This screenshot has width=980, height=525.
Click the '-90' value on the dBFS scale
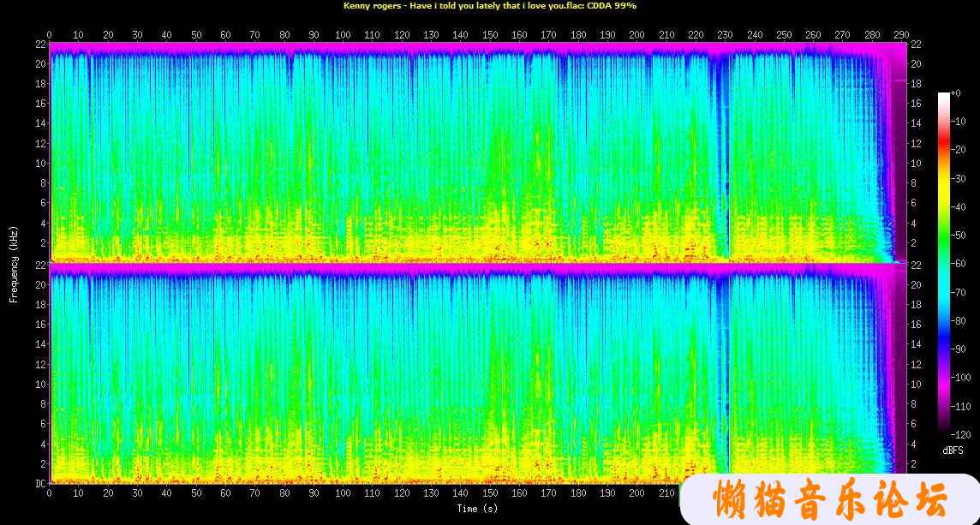pos(959,349)
